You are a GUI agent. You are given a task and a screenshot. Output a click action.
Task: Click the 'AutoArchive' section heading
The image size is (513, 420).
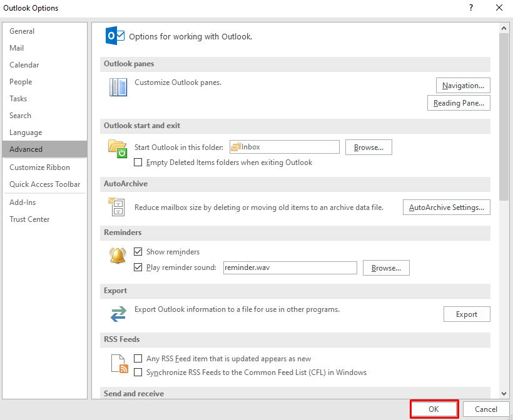[x=126, y=184]
